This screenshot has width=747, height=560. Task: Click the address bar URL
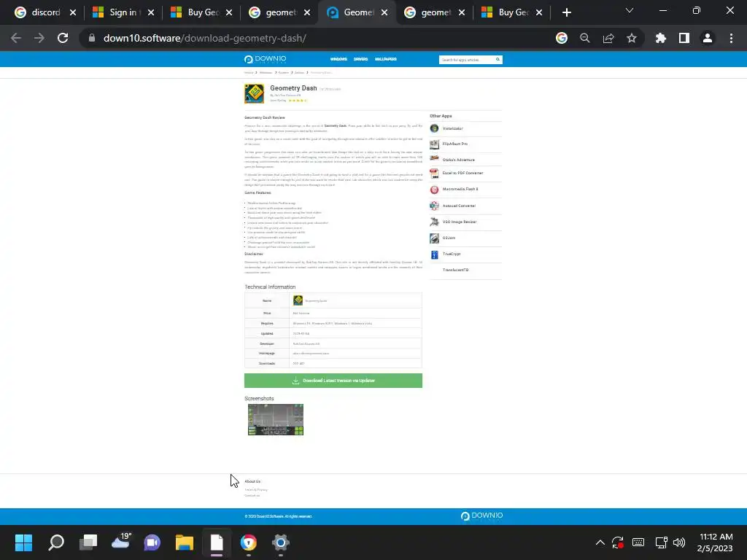click(x=205, y=38)
